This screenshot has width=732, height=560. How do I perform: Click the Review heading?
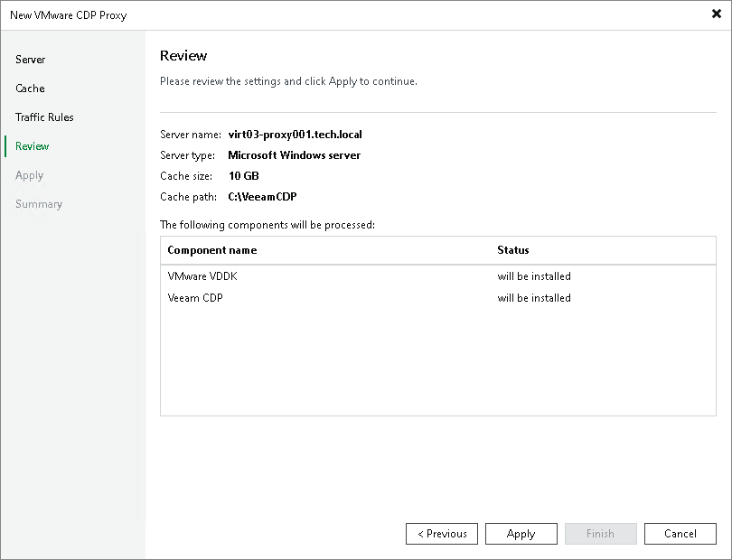coord(183,55)
